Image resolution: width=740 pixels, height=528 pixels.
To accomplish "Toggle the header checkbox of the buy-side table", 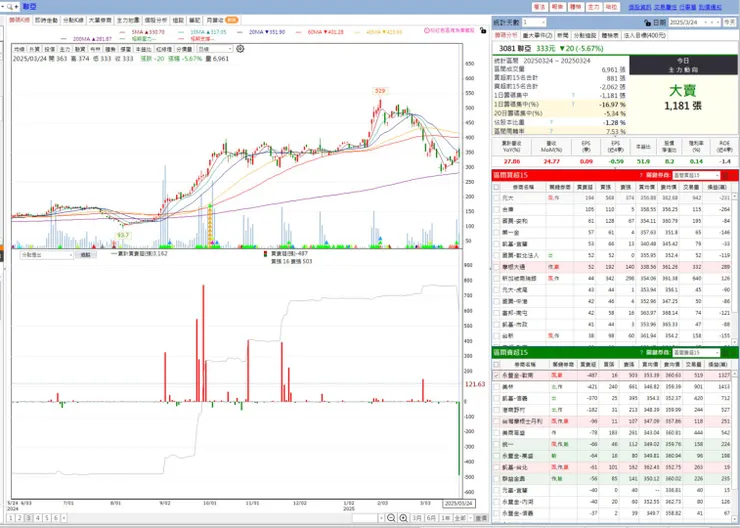I will pyautogui.click(x=496, y=187).
